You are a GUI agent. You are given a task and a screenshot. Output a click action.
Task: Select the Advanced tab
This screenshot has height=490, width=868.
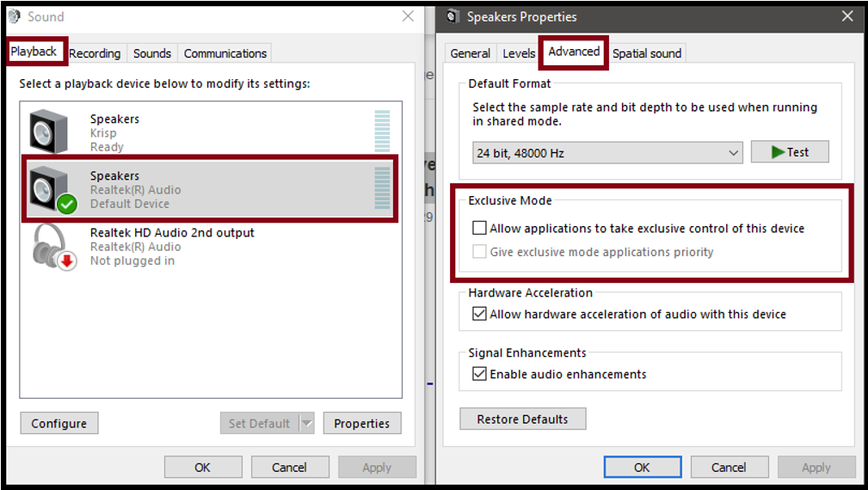click(574, 52)
